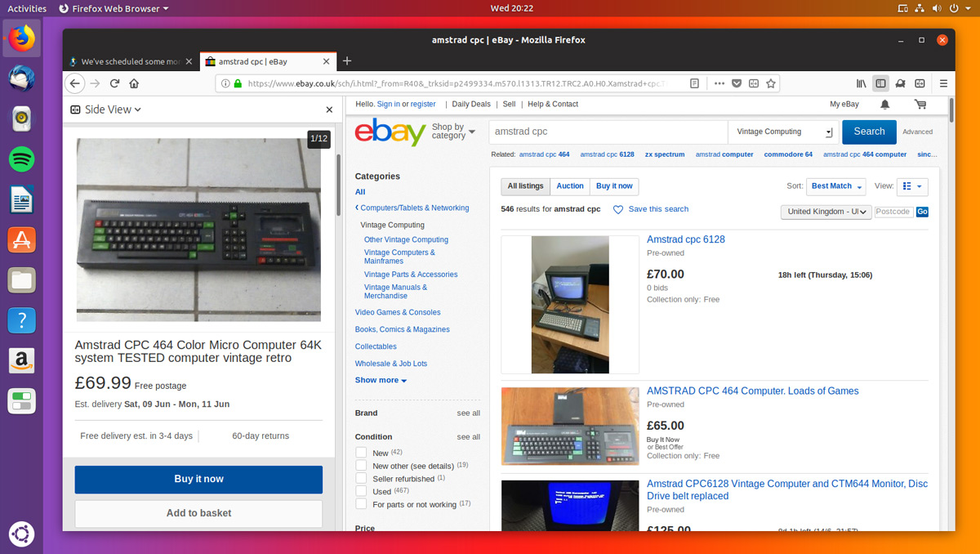The image size is (980, 554).
Task: Reload the current eBay page
Action: coord(115,83)
